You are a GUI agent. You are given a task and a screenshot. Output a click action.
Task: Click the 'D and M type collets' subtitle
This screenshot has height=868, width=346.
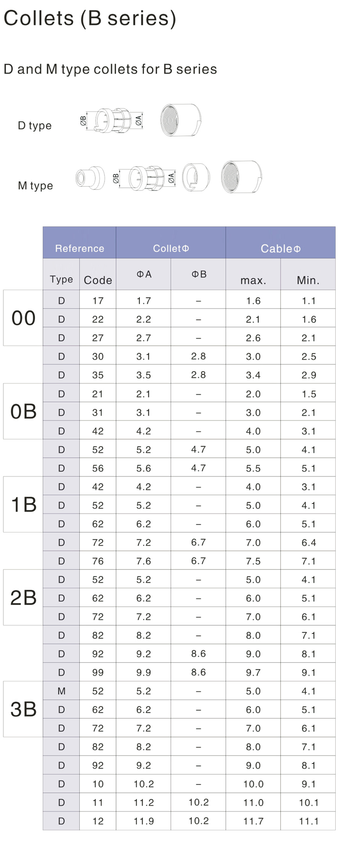[x=110, y=70]
